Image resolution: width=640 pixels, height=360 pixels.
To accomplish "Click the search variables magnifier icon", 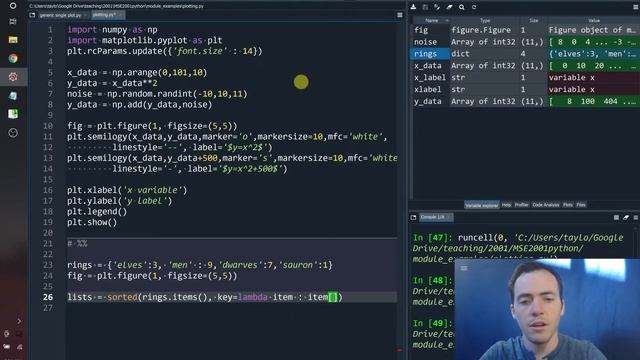I will click(462, 7).
